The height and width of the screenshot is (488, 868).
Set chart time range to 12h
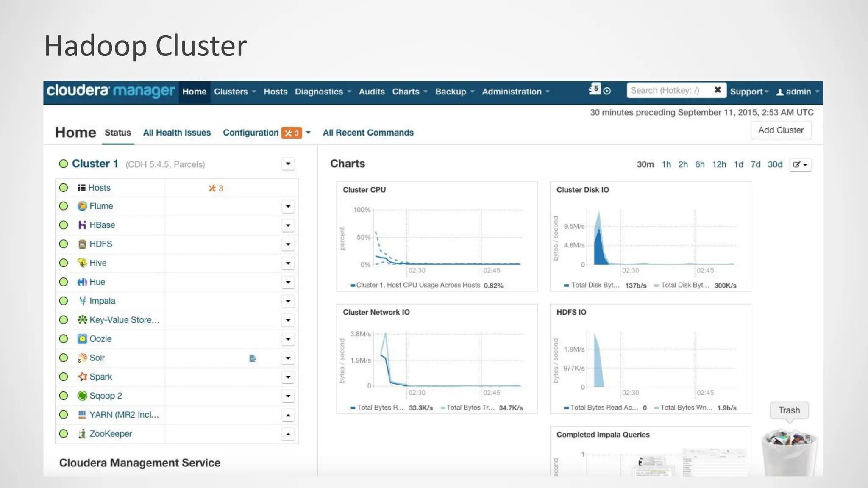[x=719, y=164]
